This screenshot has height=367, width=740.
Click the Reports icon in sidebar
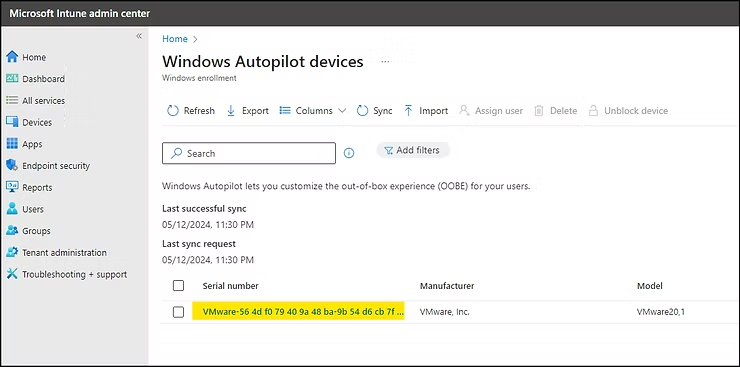coord(12,187)
